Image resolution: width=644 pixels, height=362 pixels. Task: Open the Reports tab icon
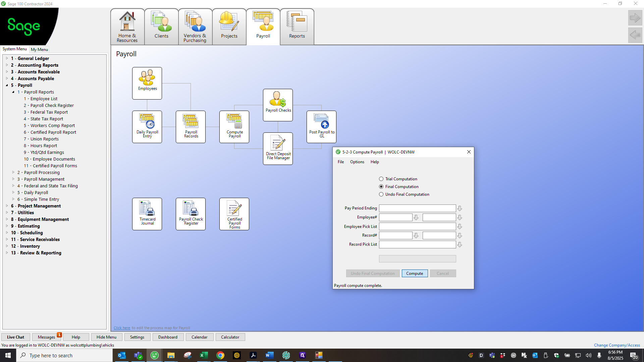coord(297,27)
